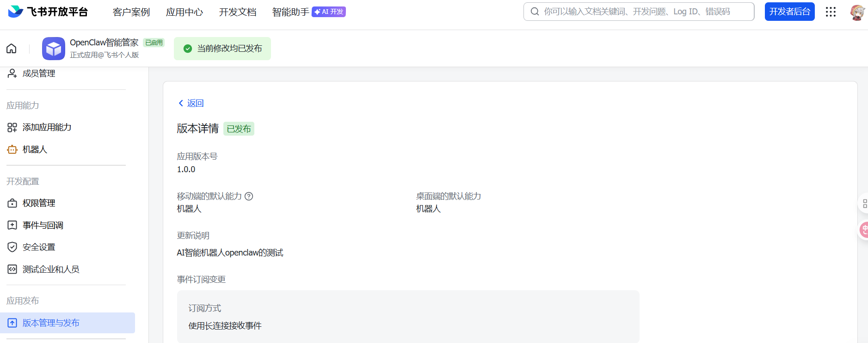Click the member management person icon
The width and height of the screenshot is (868, 343).
pos(12,73)
